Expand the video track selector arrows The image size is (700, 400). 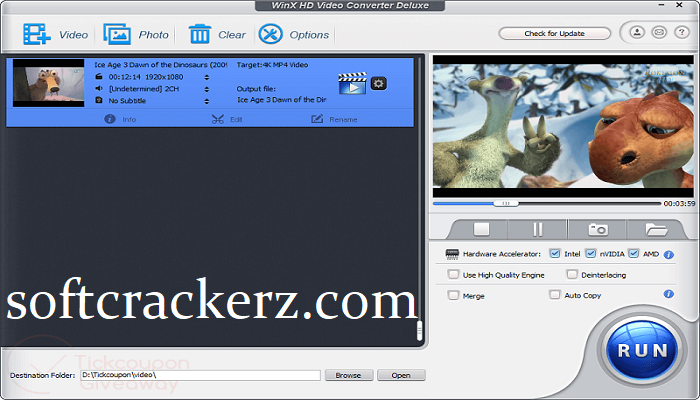[x=207, y=77]
